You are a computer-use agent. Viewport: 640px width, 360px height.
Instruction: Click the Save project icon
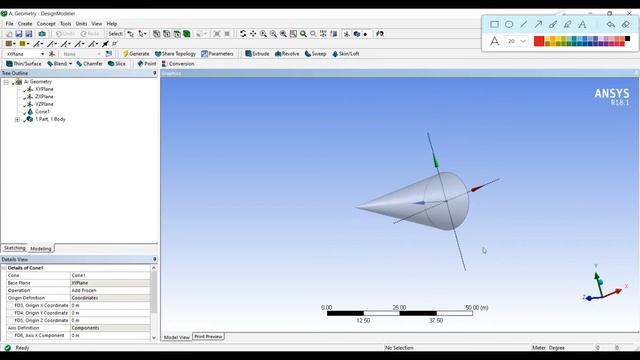click(x=19, y=34)
